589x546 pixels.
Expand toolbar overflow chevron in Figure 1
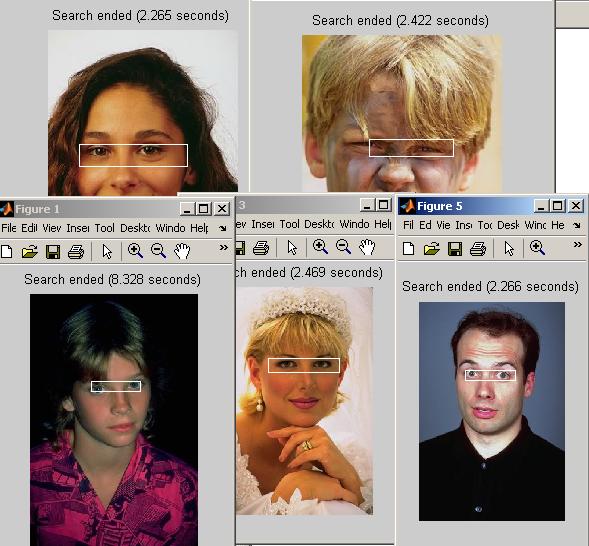pyautogui.click(x=224, y=247)
